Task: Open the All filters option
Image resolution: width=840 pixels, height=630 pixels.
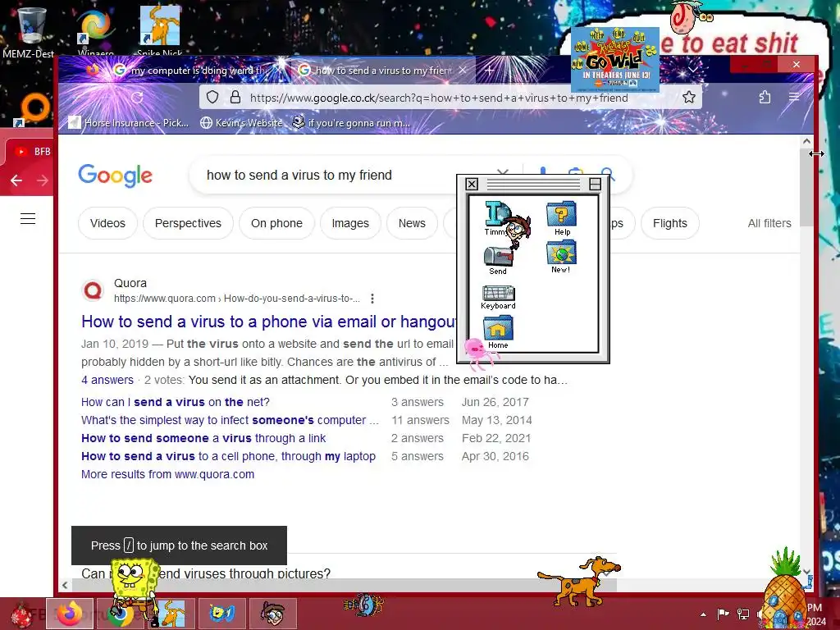Action: (769, 223)
